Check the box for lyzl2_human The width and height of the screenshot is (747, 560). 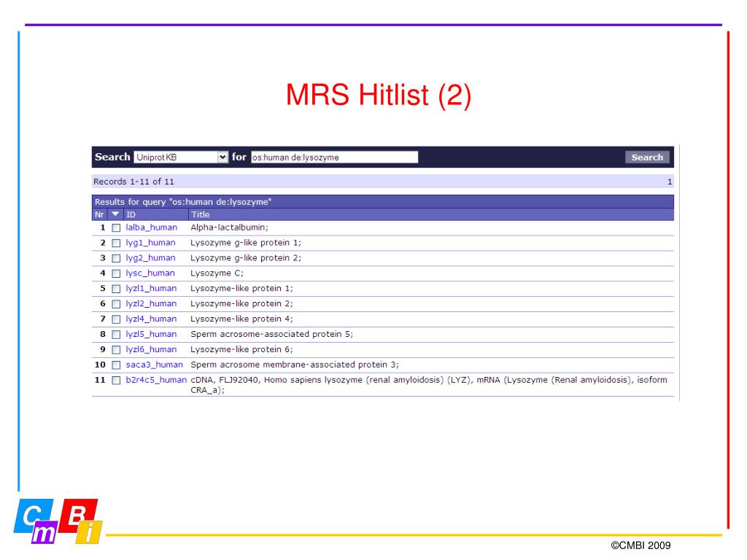pyautogui.click(x=116, y=304)
